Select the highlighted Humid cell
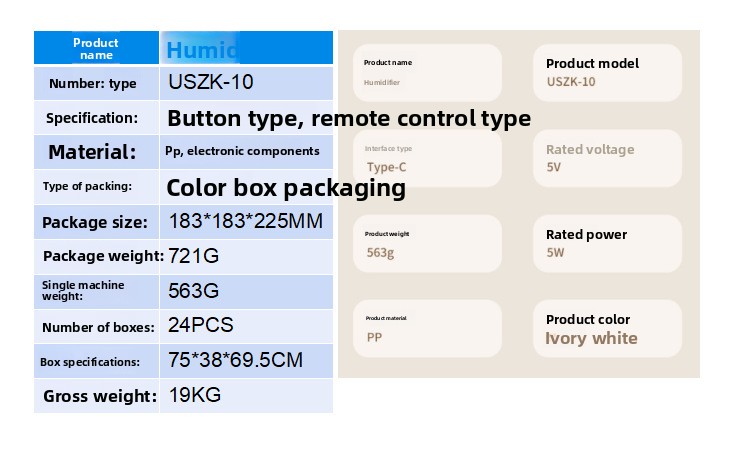The width and height of the screenshot is (743, 469). pos(202,50)
